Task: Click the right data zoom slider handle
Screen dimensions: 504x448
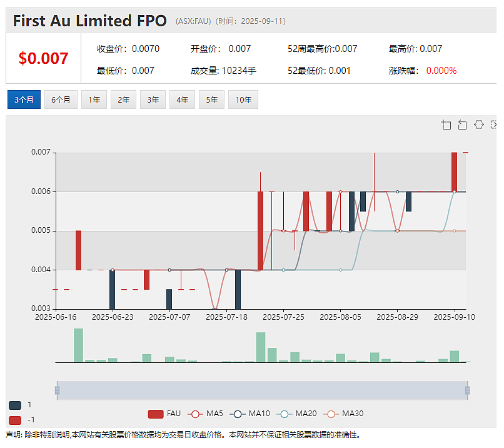Action: point(467,390)
